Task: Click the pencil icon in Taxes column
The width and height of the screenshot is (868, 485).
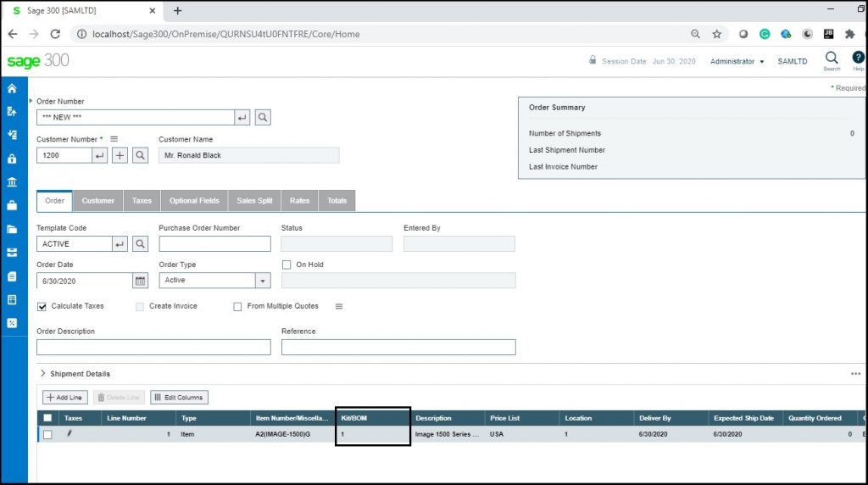Action: click(x=70, y=434)
